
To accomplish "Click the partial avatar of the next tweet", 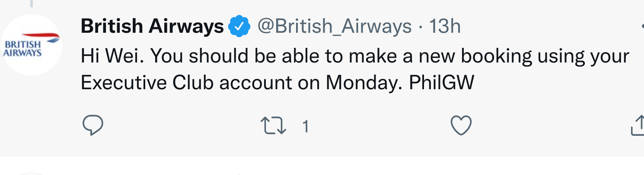I will [x=32, y=173].
